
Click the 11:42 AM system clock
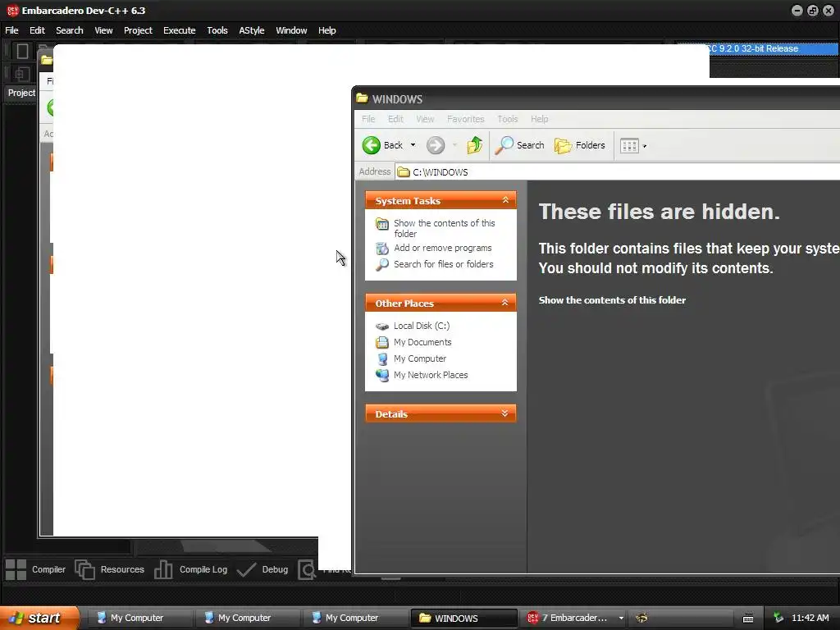click(x=810, y=618)
